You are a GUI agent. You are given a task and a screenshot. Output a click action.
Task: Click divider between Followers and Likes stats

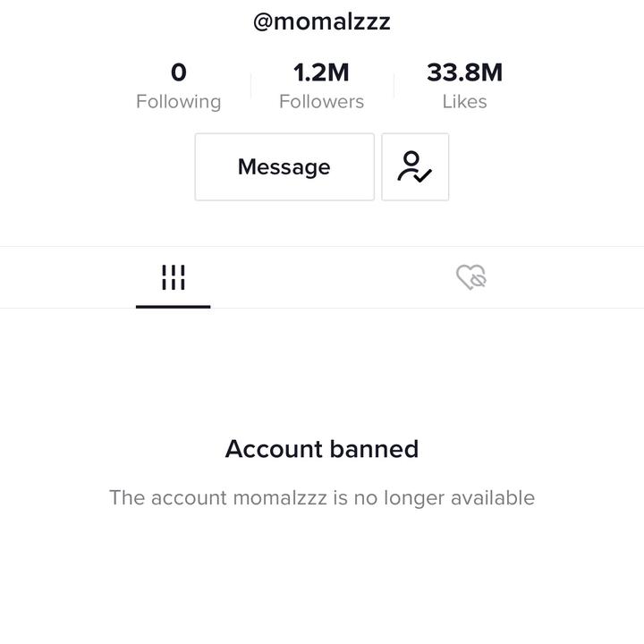coord(394,86)
